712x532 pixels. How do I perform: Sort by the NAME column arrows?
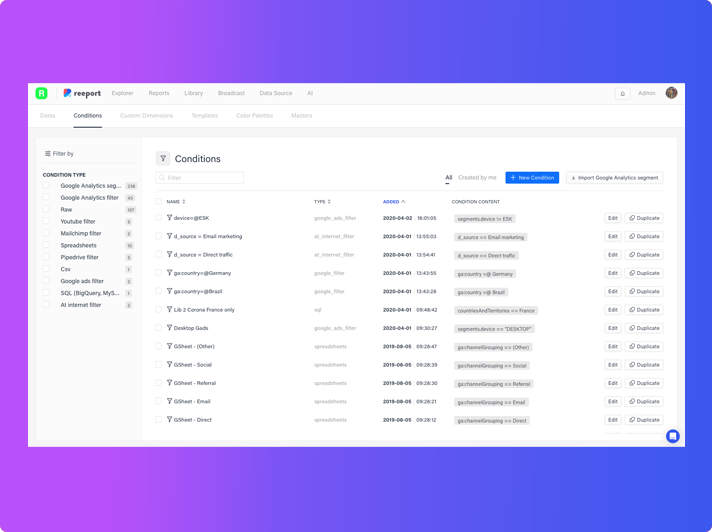coord(184,202)
